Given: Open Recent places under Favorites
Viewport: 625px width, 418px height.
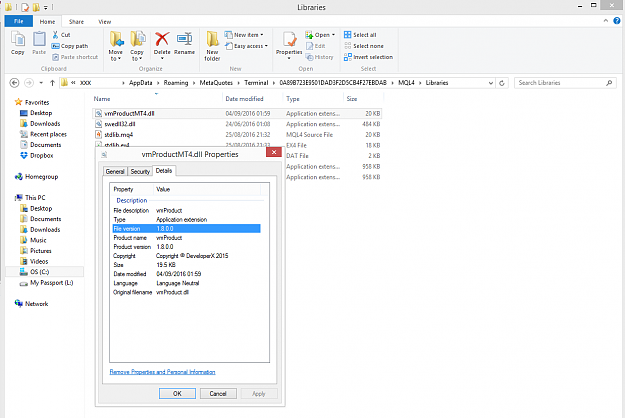Looking at the screenshot, I should (x=44, y=134).
